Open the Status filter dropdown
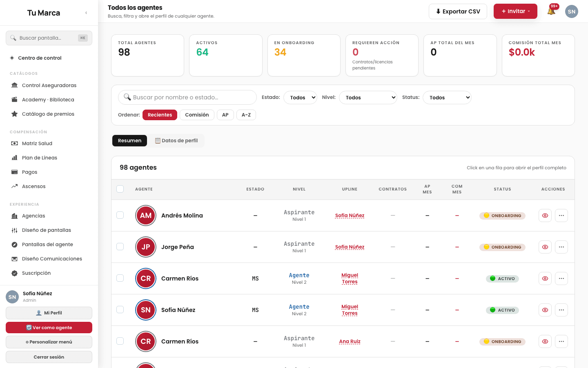Screen dimensions: 588x368 [447, 97]
